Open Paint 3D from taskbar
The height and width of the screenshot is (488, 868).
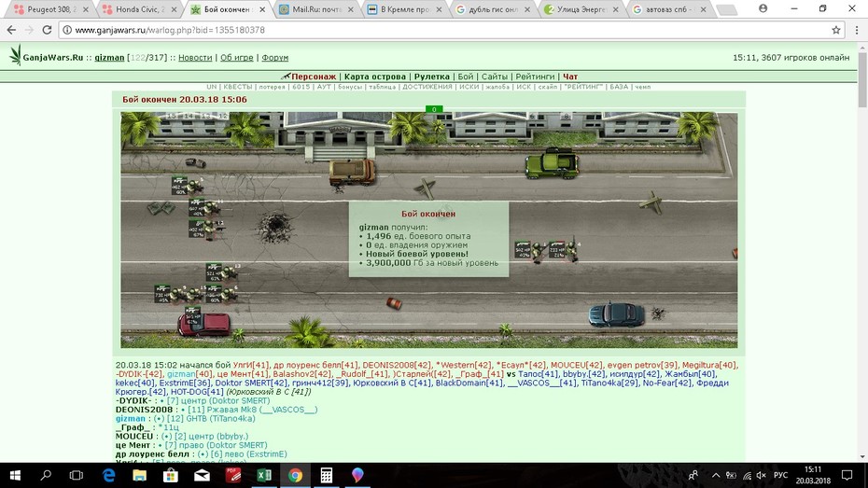click(357, 475)
